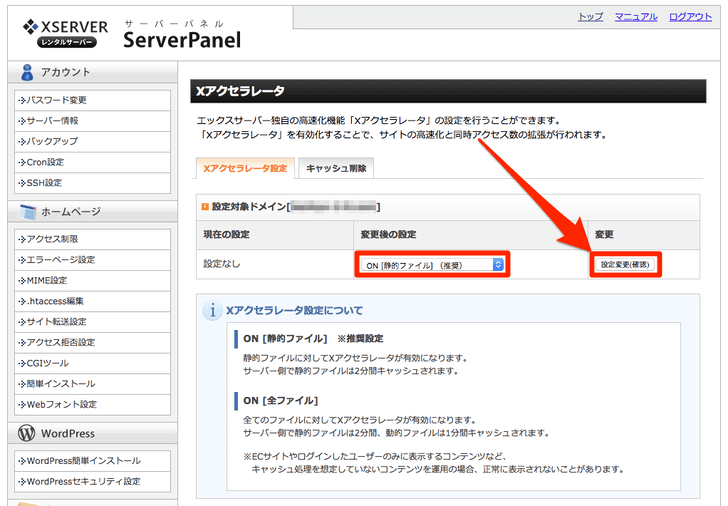728x506 pixels.
Task: Click the ServerPanel title text
Action: pos(182,40)
